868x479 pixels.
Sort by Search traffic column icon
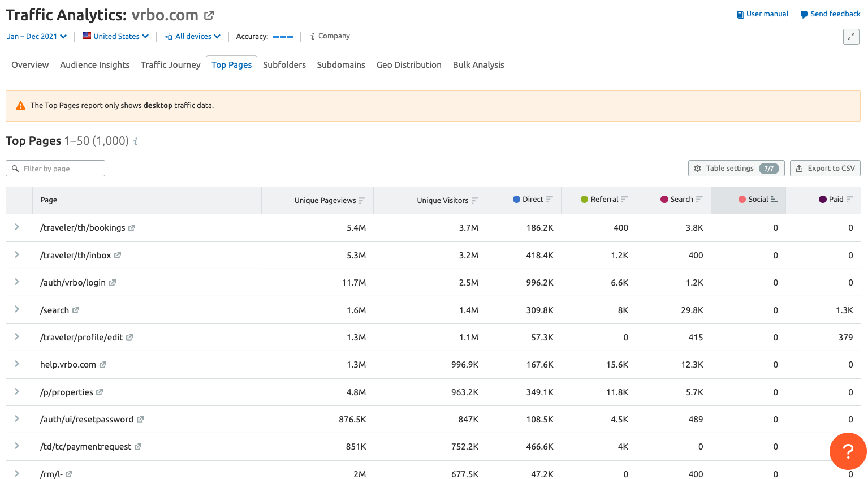pyautogui.click(x=699, y=200)
